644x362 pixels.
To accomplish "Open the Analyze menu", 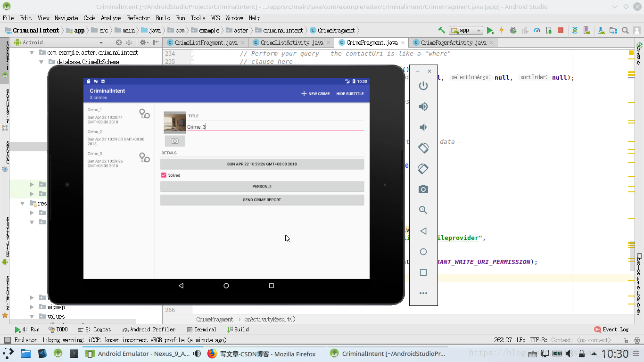I will [111, 18].
